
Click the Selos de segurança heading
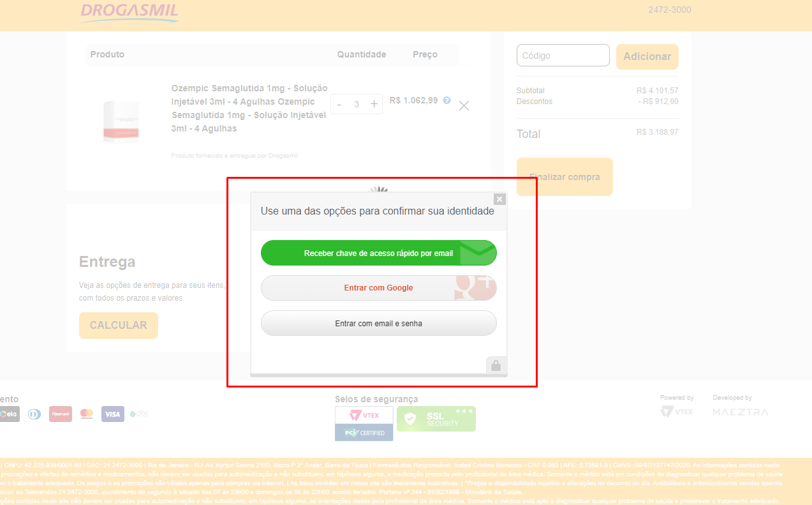tap(376, 399)
